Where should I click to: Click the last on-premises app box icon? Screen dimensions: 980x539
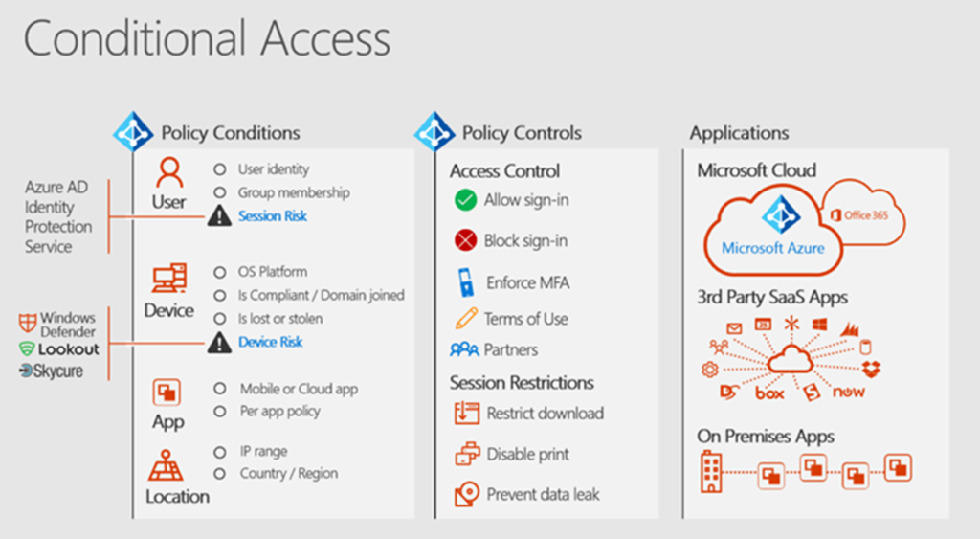tap(898, 468)
